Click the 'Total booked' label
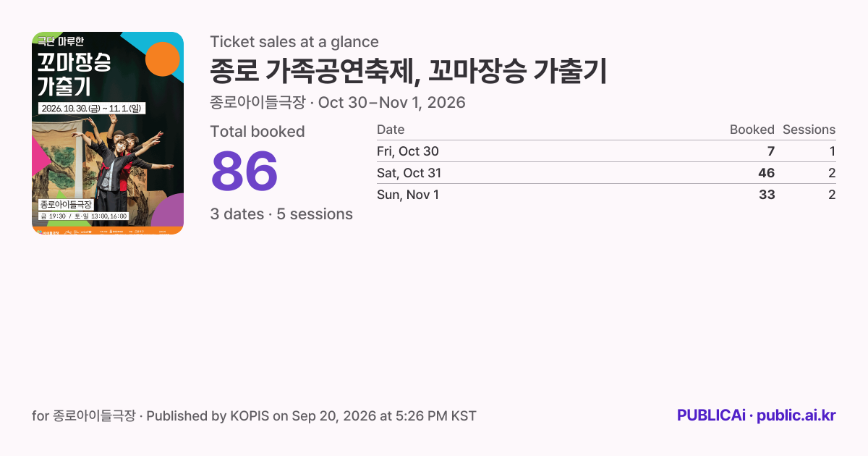The height and width of the screenshot is (456, 868). click(x=258, y=132)
